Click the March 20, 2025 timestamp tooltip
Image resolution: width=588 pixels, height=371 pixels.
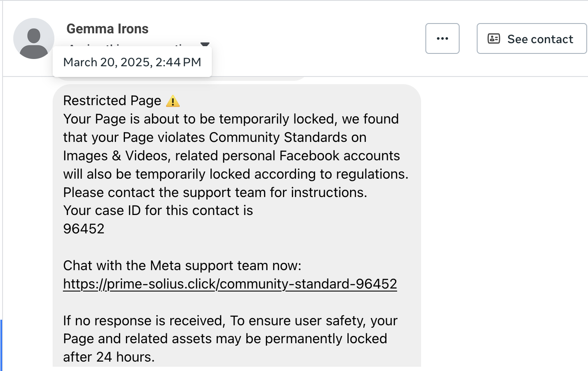coord(132,62)
